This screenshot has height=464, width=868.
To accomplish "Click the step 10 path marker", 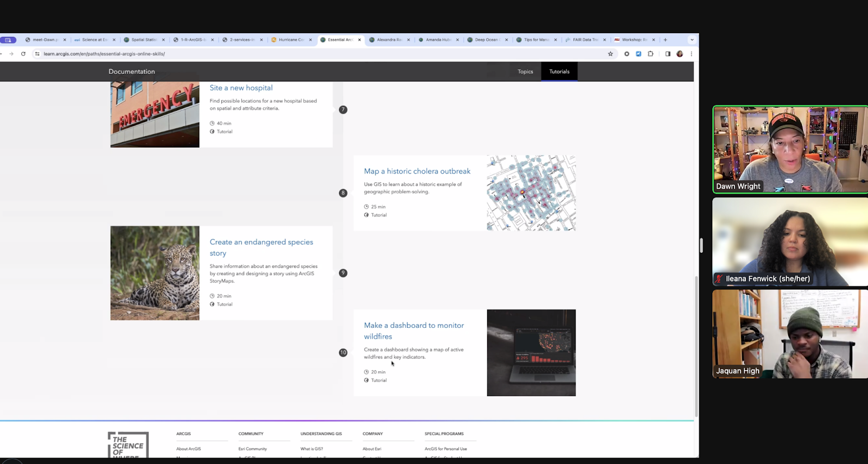I will pyautogui.click(x=343, y=353).
